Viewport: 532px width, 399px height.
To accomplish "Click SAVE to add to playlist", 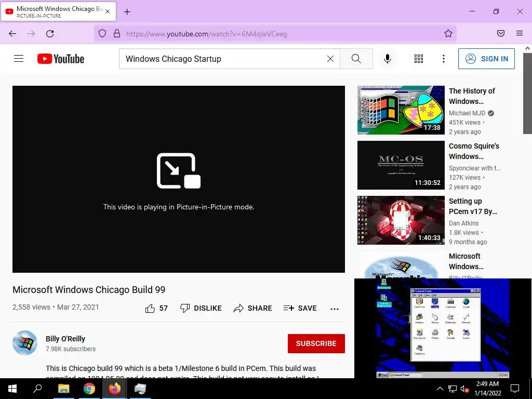I will pyautogui.click(x=300, y=308).
